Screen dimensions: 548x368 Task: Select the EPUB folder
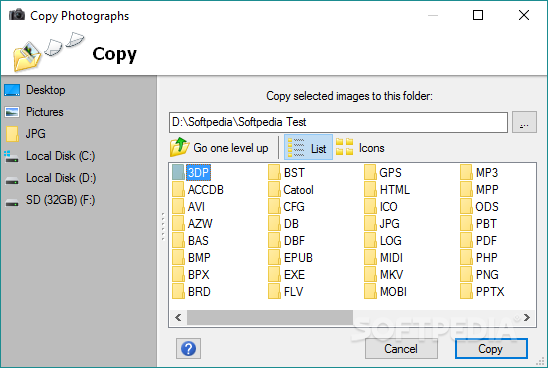point(291,258)
